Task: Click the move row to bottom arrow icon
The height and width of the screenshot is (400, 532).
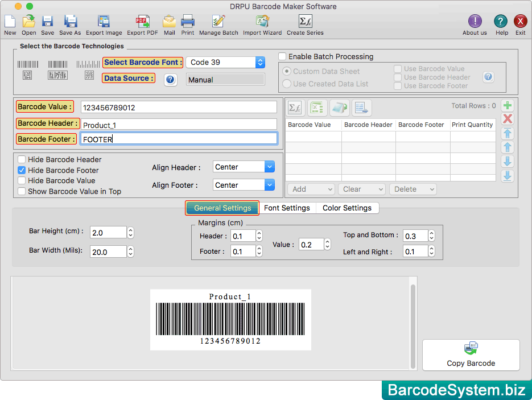Action: tap(508, 176)
